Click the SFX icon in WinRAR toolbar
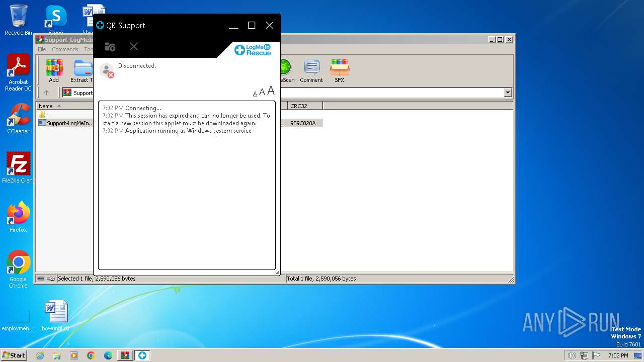Screen dimensions: 644x362 pyautogui.click(x=340, y=71)
